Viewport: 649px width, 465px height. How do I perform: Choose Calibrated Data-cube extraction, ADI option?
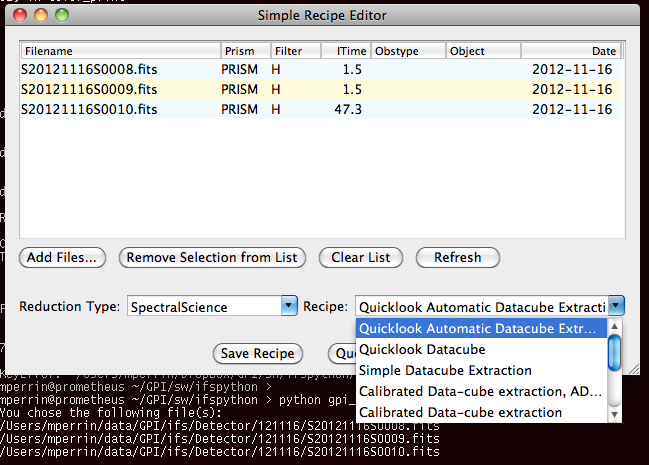[x=480, y=391]
